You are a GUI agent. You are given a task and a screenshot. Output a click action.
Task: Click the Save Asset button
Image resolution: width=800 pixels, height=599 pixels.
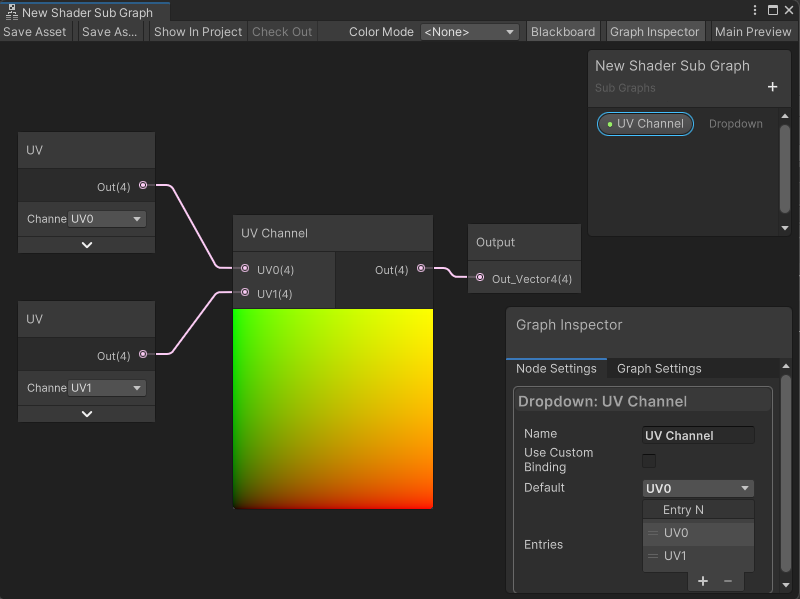(35, 31)
